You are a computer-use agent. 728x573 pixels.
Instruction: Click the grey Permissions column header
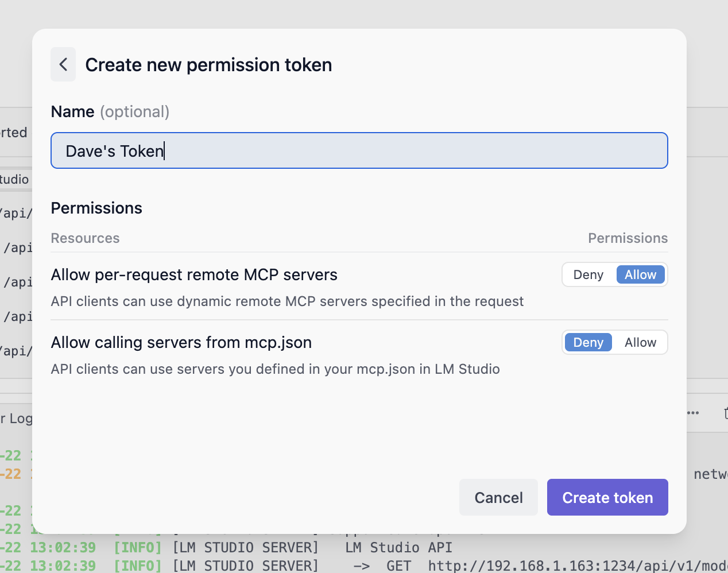click(628, 238)
